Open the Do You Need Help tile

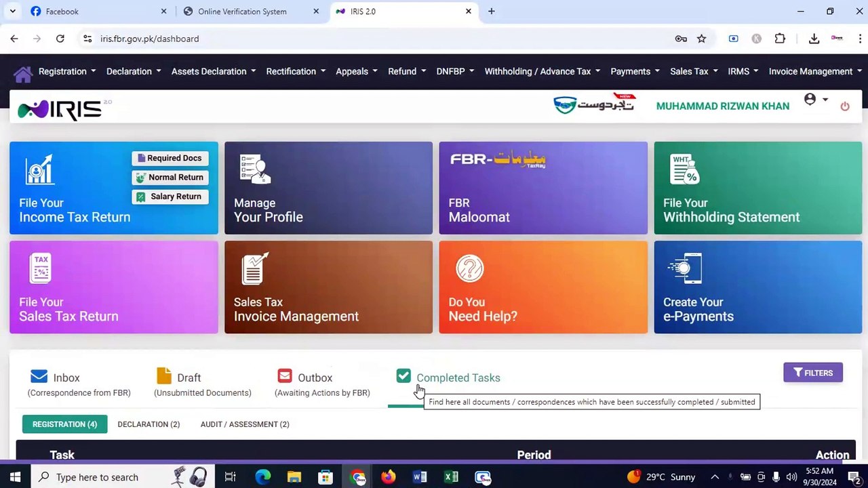tap(543, 287)
